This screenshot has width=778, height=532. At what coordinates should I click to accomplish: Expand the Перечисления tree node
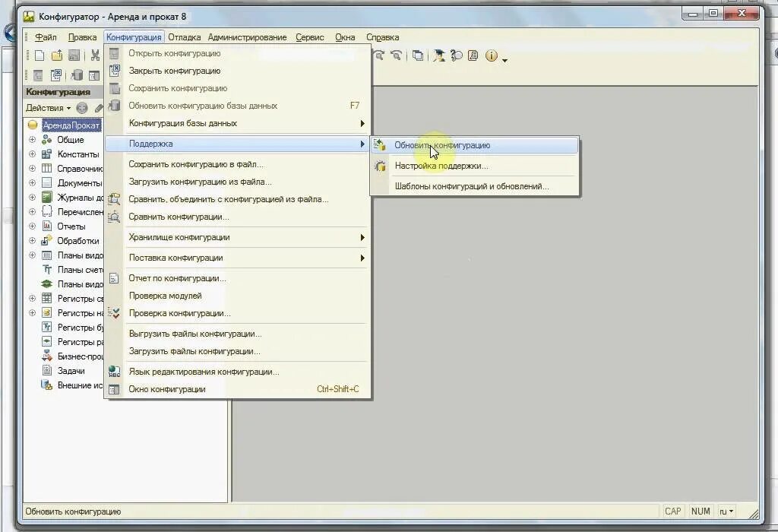click(x=32, y=211)
